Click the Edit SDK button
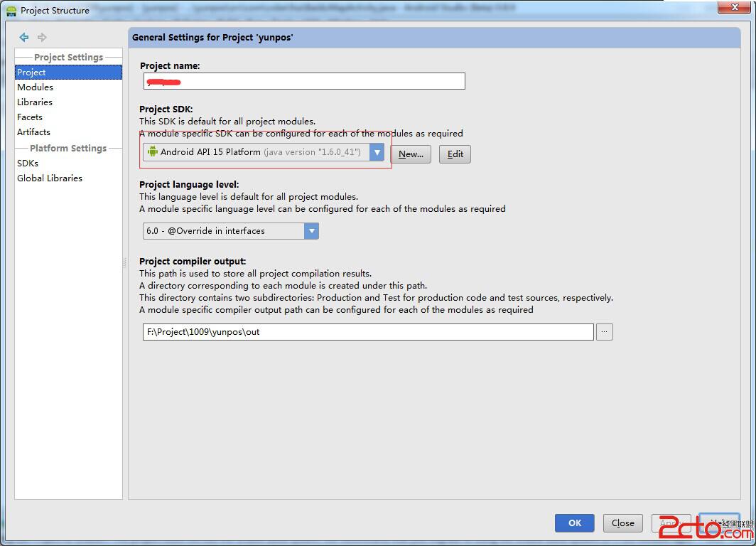 455,154
